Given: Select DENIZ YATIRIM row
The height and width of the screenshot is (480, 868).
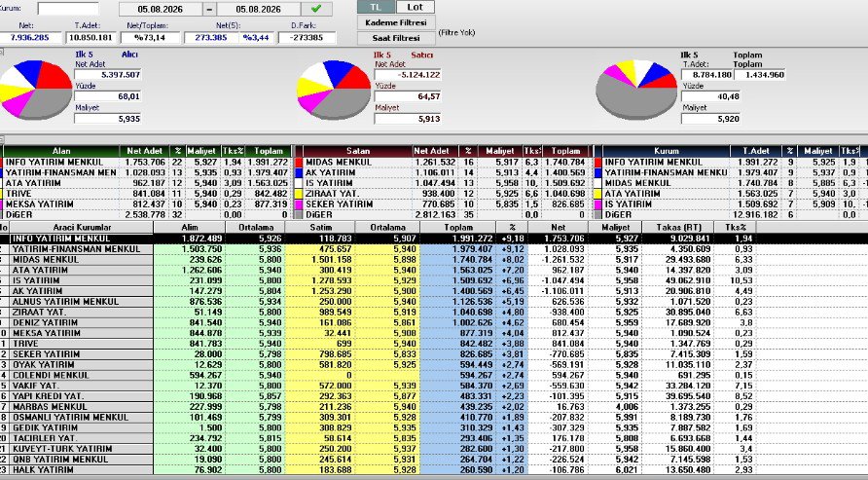Looking at the screenshot, I should (379, 323).
